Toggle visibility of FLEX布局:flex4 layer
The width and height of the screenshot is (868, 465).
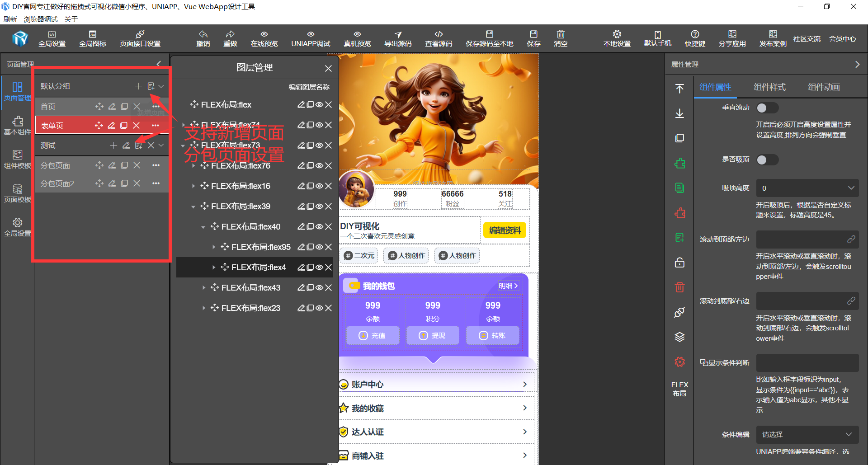click(319, 268)
